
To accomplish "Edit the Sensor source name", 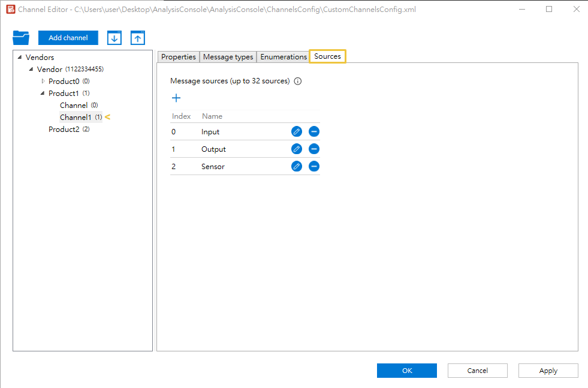I will click(297, 167).
